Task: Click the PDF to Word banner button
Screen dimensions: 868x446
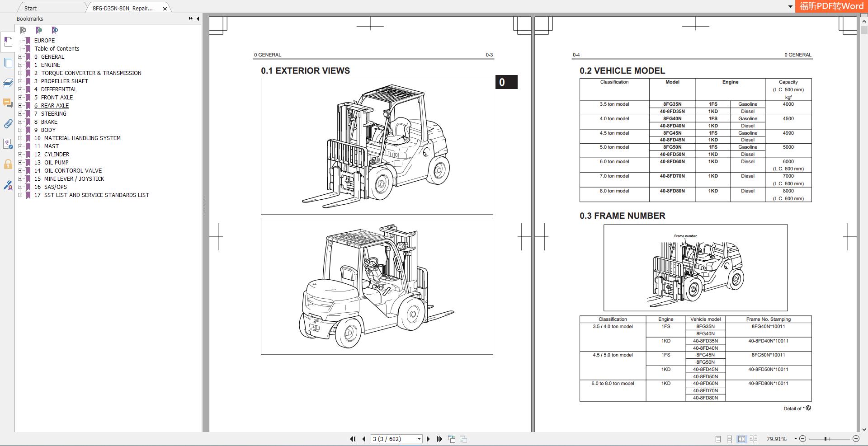Action: 831,6
